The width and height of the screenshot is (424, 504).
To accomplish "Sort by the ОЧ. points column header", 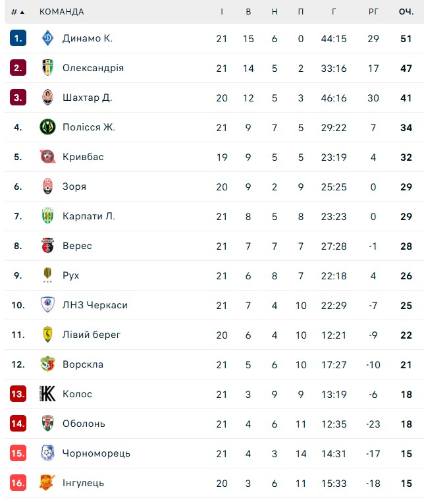I will pos(406,12).
